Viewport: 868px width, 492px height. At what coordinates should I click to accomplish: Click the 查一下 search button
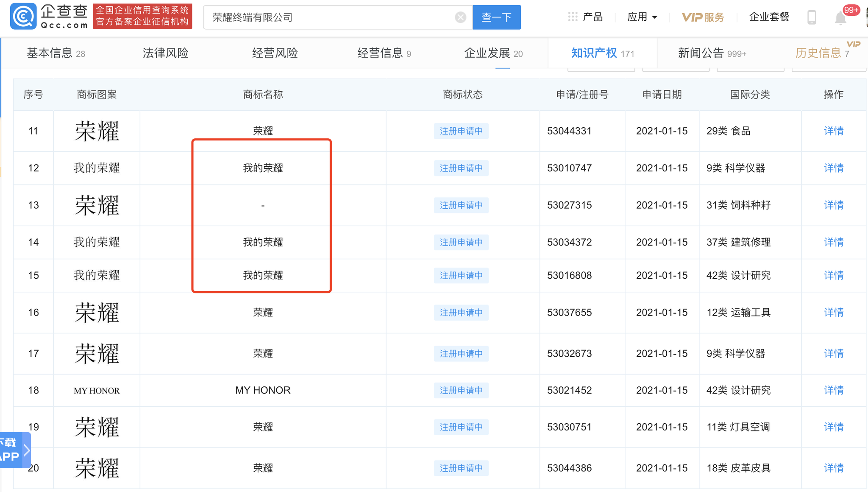(497, 17)
